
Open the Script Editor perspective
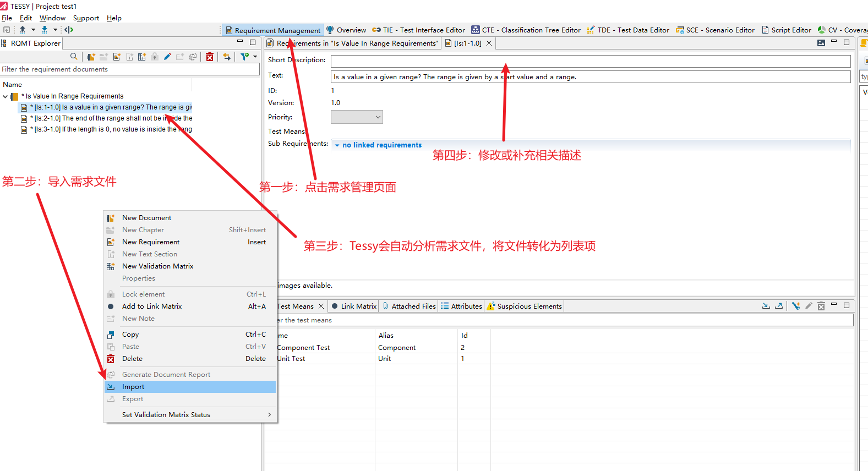point(786,30)
